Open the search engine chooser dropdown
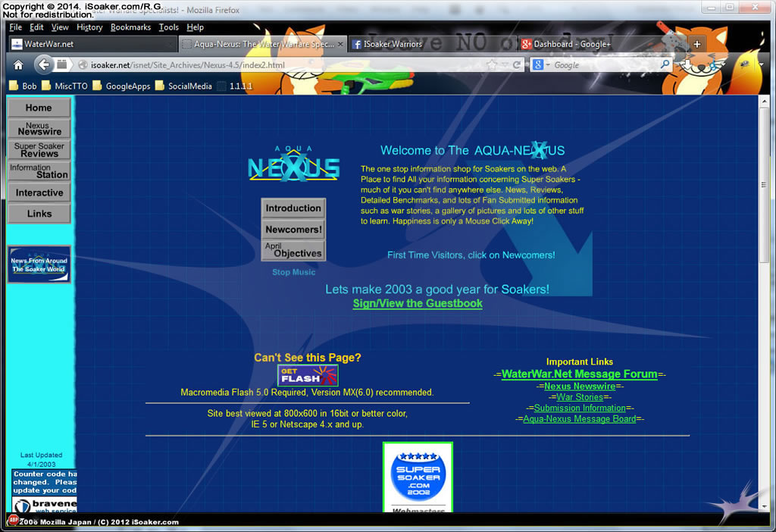Screen dimensions: 776x532 coord(548,65)
